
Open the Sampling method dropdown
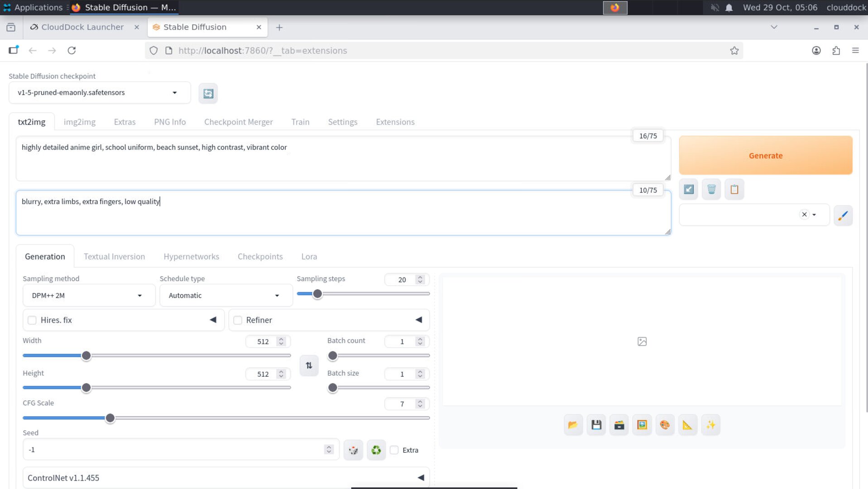click(x=89, y=295)
